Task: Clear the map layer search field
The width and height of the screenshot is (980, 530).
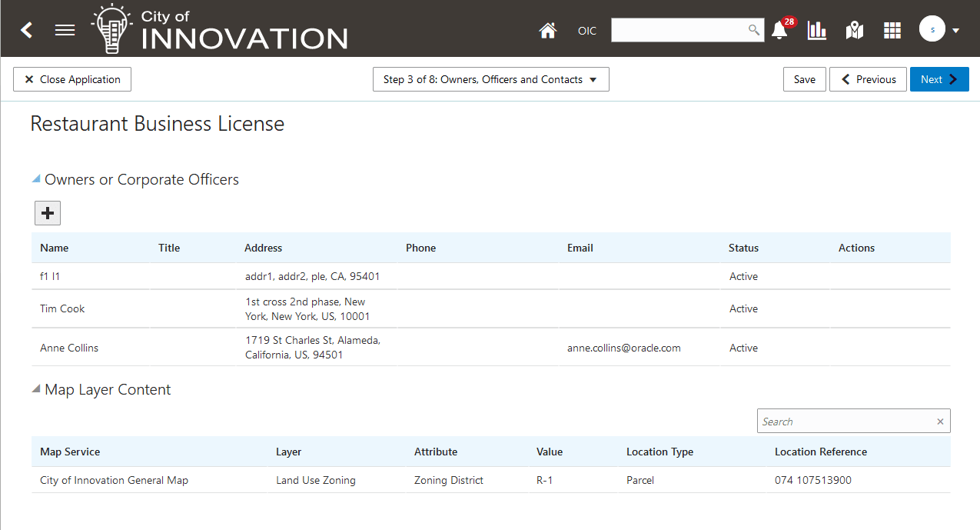Action: coord(940,422)
